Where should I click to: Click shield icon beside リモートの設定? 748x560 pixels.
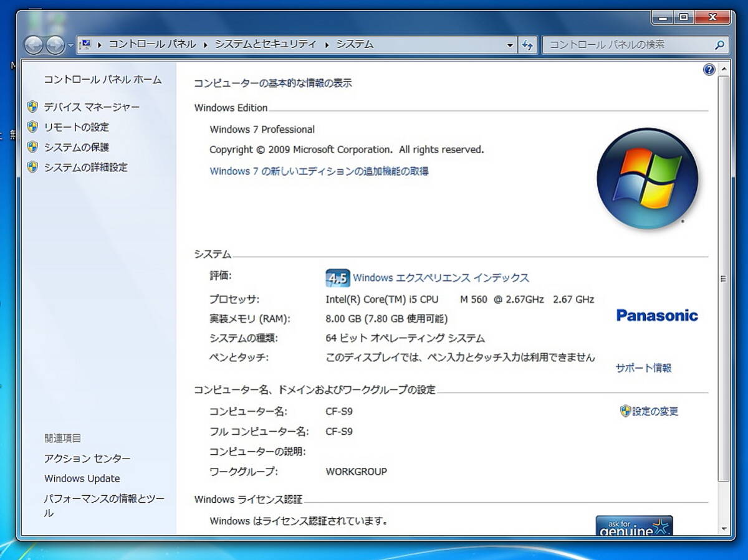coord(33,127)
